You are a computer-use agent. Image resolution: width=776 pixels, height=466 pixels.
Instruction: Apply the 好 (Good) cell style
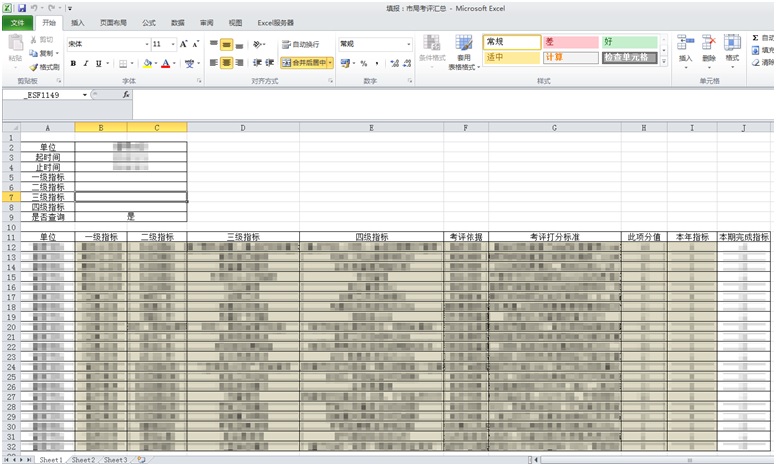[629, 42]
